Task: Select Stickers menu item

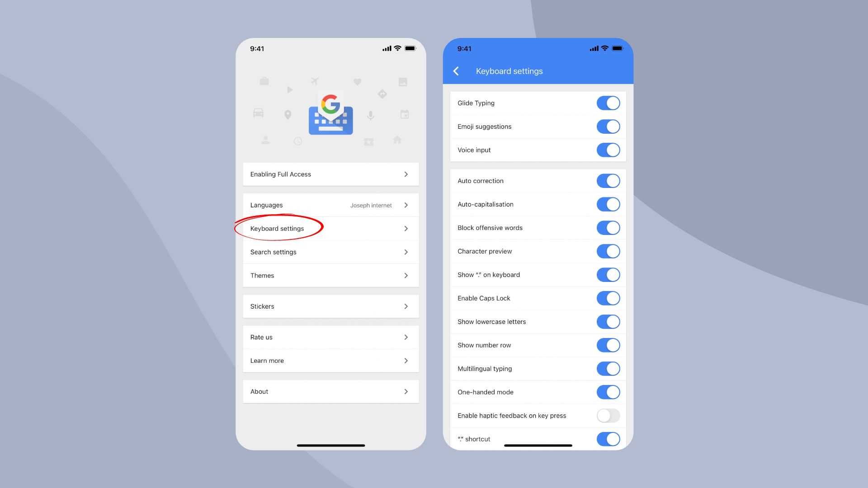Action: click(331, 305)
